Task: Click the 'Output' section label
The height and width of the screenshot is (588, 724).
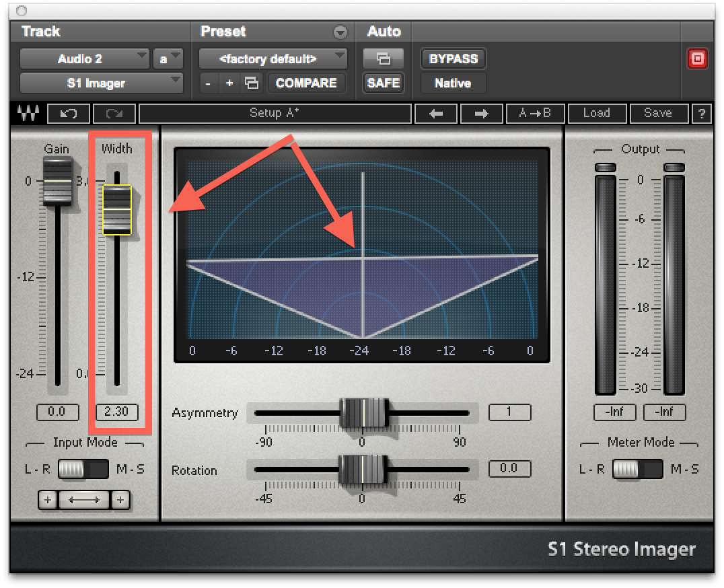Action: pos(640,149)
